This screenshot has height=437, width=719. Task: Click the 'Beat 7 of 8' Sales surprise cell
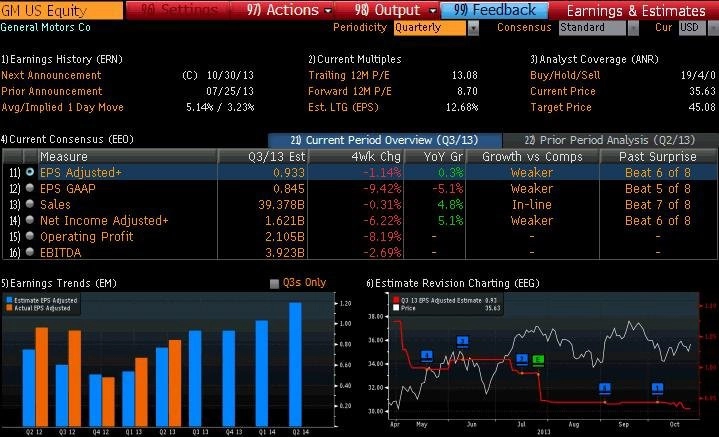(658, 205)
